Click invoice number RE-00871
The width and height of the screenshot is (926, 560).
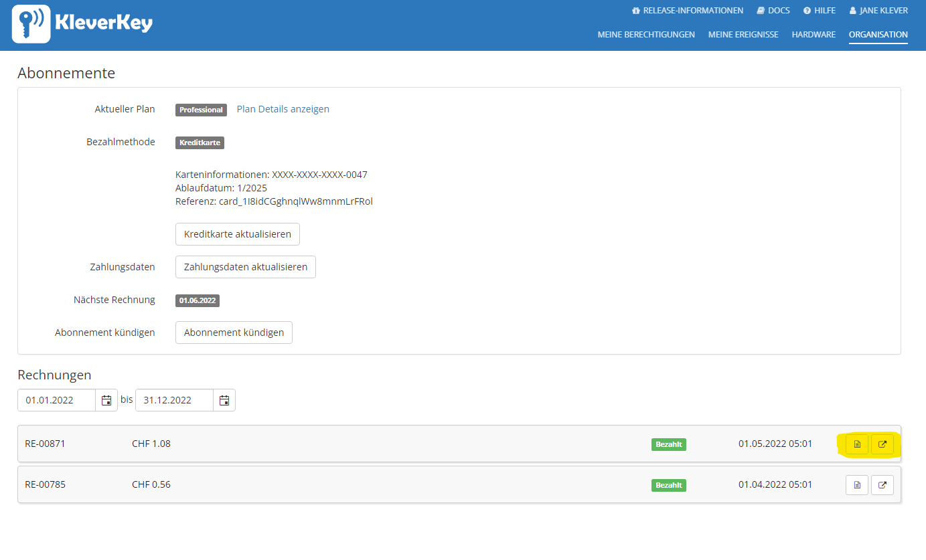45,444
